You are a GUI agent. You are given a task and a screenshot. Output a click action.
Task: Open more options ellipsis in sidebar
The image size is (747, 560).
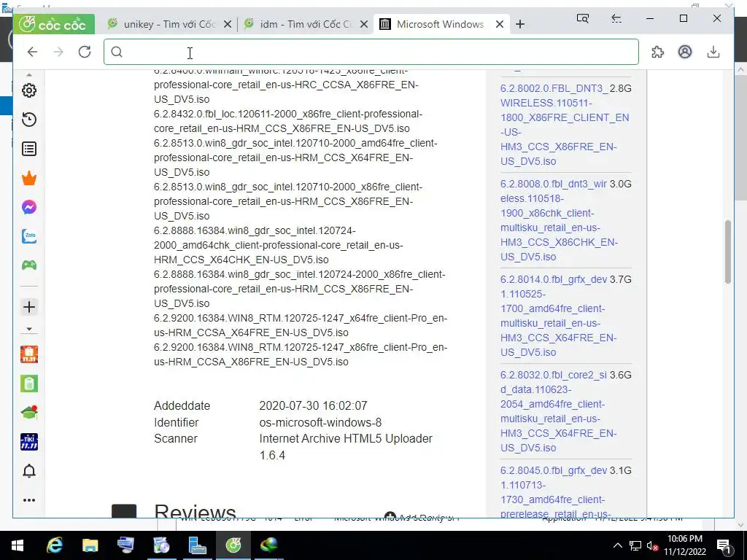coord(29,500)
